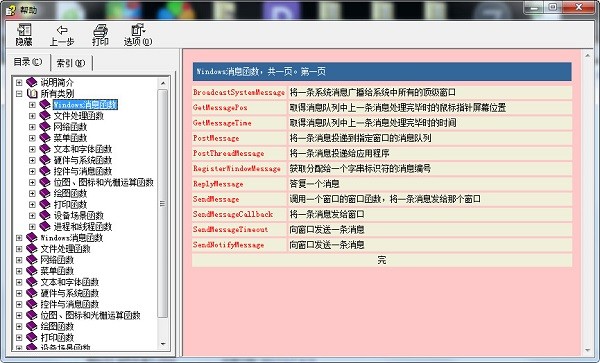Click the tree panel scrollbar down arrow

[x=163, y=344]
